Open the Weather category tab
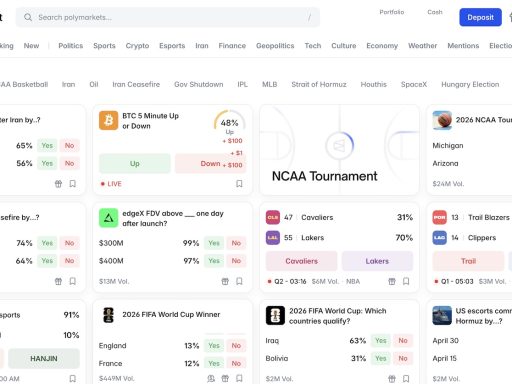The height and width of the screenshot is (384, 512). 422,46
